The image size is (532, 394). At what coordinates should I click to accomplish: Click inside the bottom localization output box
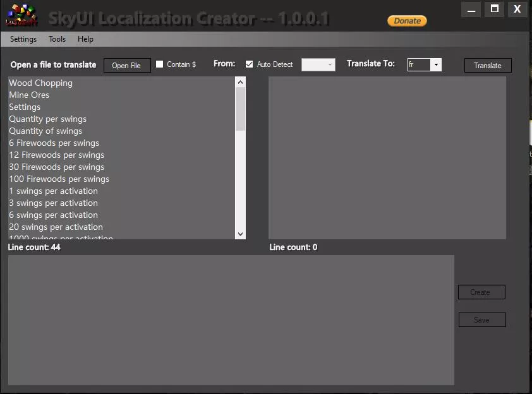(x=231, y=320)
